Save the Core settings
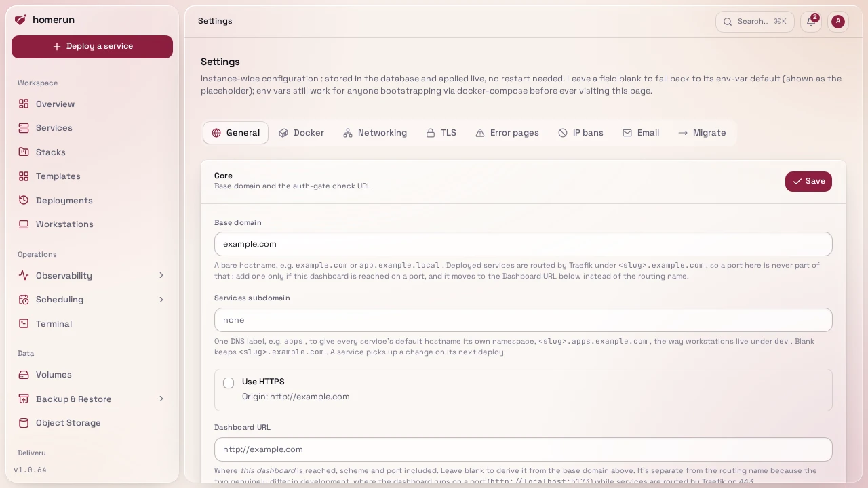The width and height of the screenshot is (868, 488). [x=808, y=182]
